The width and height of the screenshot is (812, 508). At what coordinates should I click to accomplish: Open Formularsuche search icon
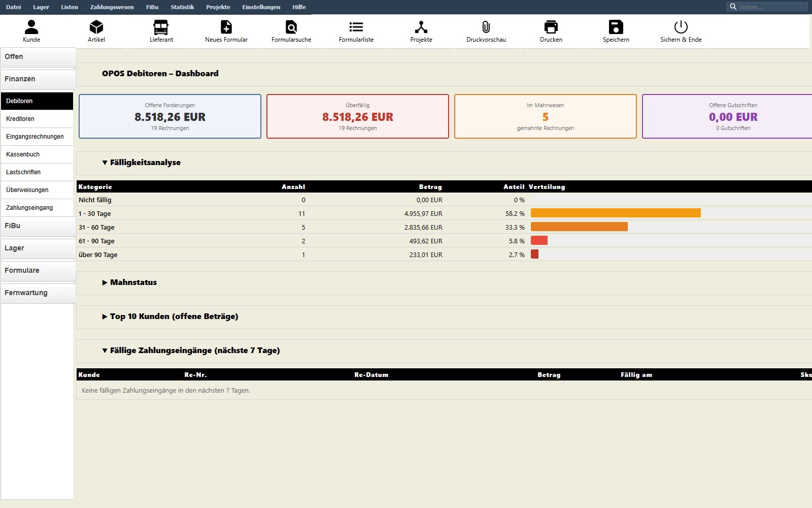pos(291,27)
